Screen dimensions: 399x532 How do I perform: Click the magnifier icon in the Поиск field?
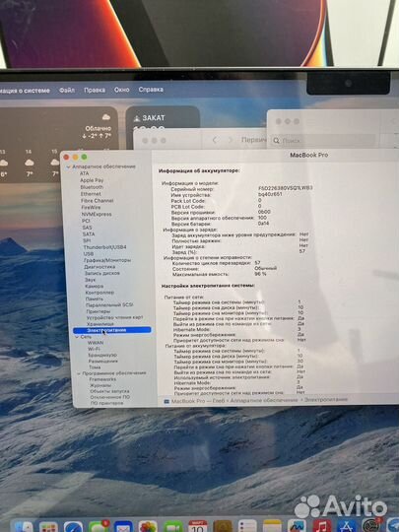click(x=277, y=140)
